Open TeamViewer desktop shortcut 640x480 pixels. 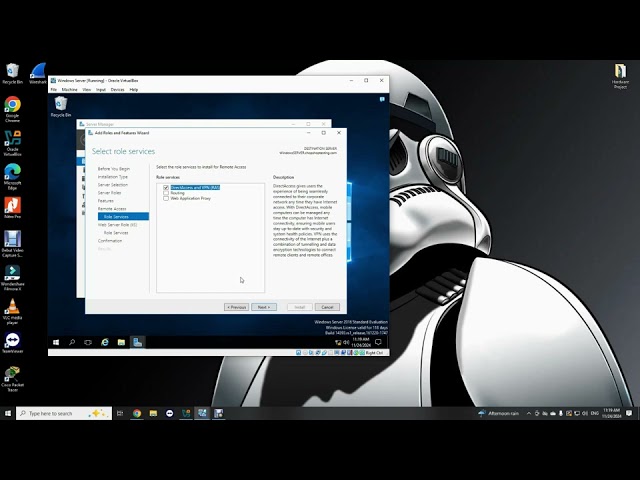(x=12, y=342)
